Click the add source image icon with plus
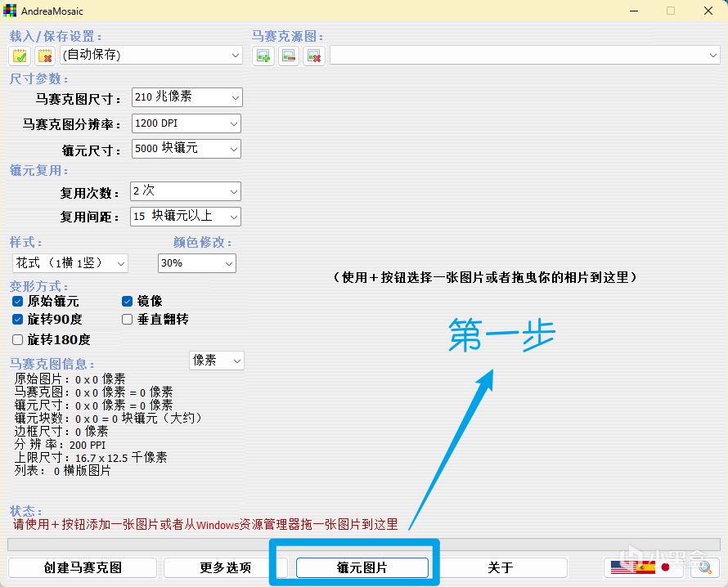Screen dimensions: 728x587 pos(263,56)
